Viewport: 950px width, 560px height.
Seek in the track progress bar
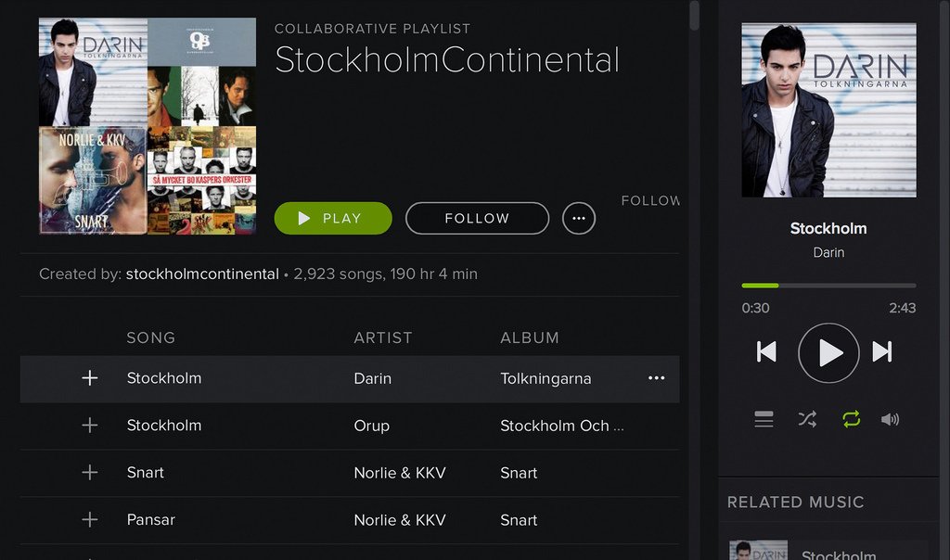point(828,286)
